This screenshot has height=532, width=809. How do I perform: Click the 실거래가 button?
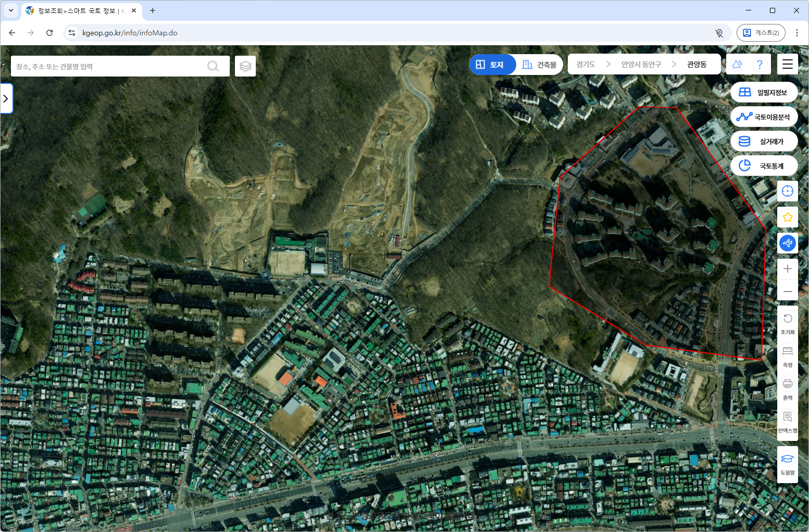click(764, 141)
